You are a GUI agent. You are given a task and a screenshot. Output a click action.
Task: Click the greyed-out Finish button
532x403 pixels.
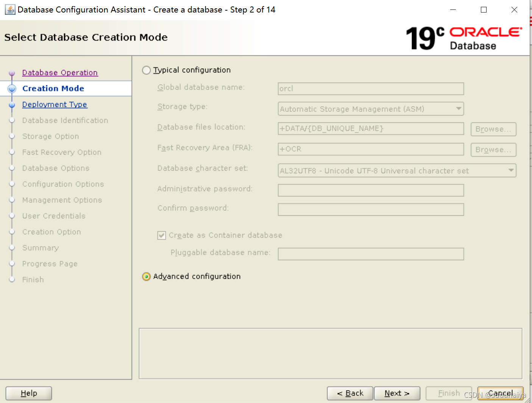pos(449,393)
